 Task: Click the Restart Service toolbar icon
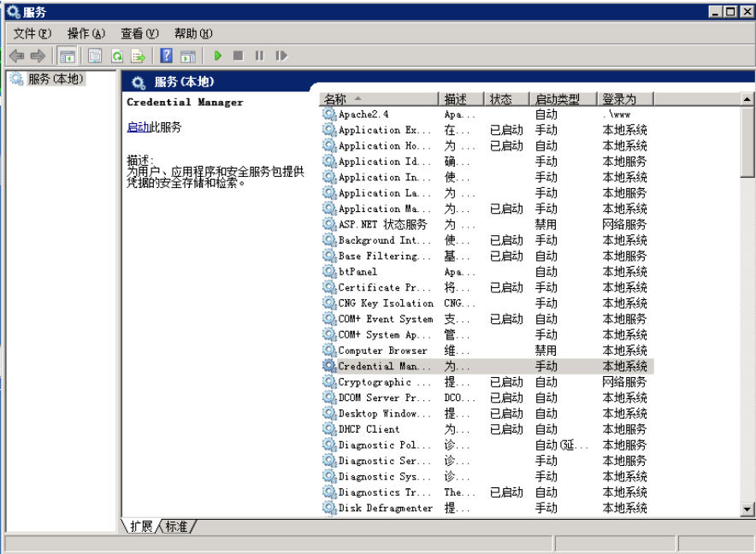[281, 56]
